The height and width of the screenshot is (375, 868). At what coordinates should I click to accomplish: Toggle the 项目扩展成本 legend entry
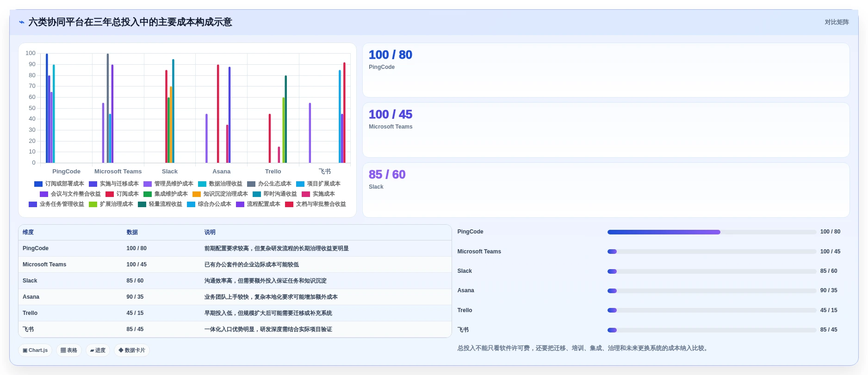tap(318, 184)
